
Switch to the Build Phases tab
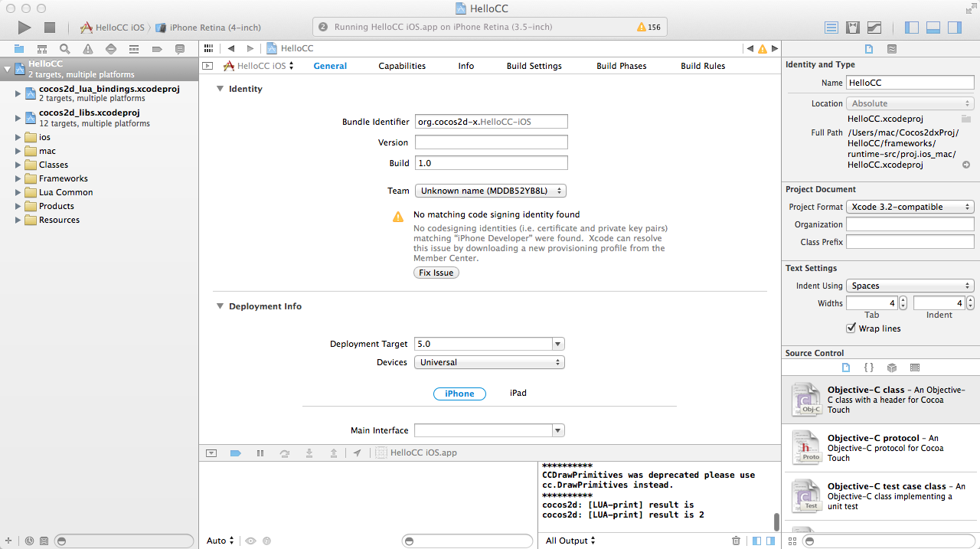click(622, 66)
